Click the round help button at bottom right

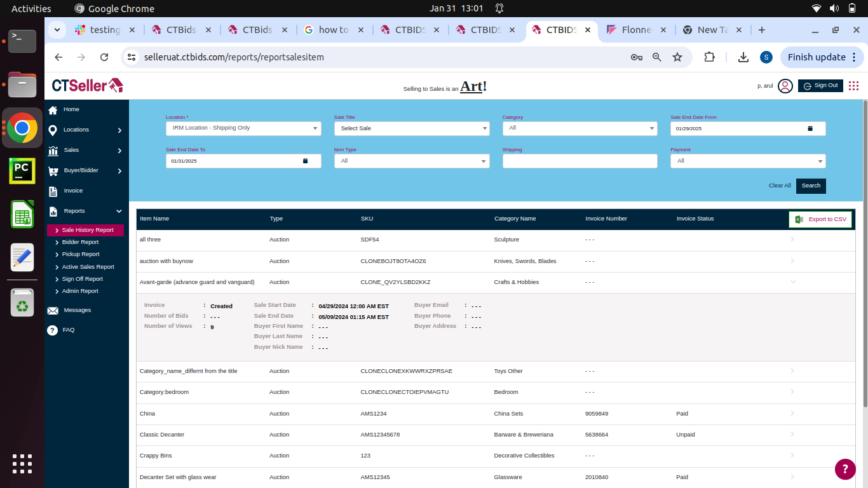tap(844, 469)
